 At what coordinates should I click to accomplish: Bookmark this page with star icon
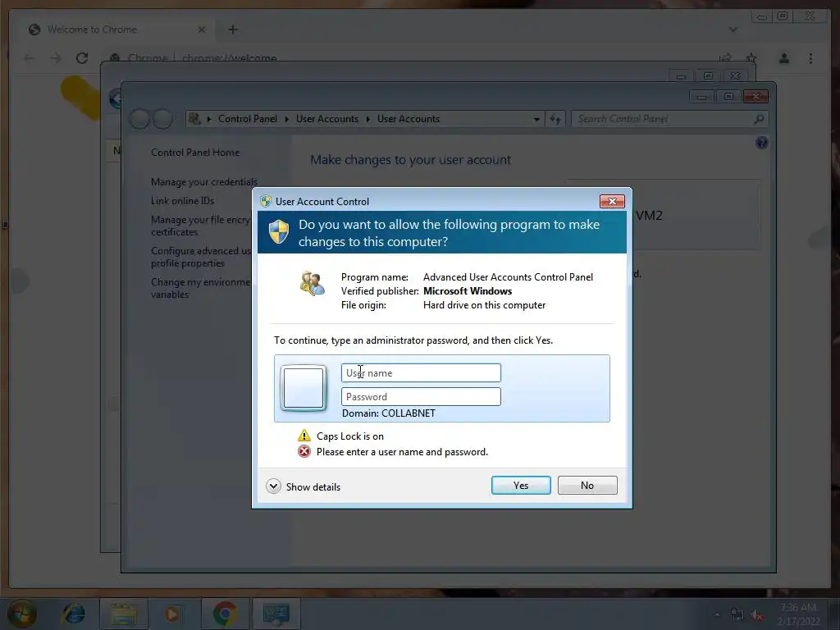coord(751,58)
